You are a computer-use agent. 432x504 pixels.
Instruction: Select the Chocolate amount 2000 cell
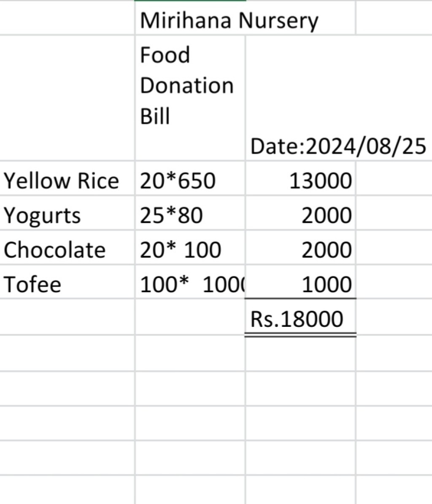pos(300,248)
